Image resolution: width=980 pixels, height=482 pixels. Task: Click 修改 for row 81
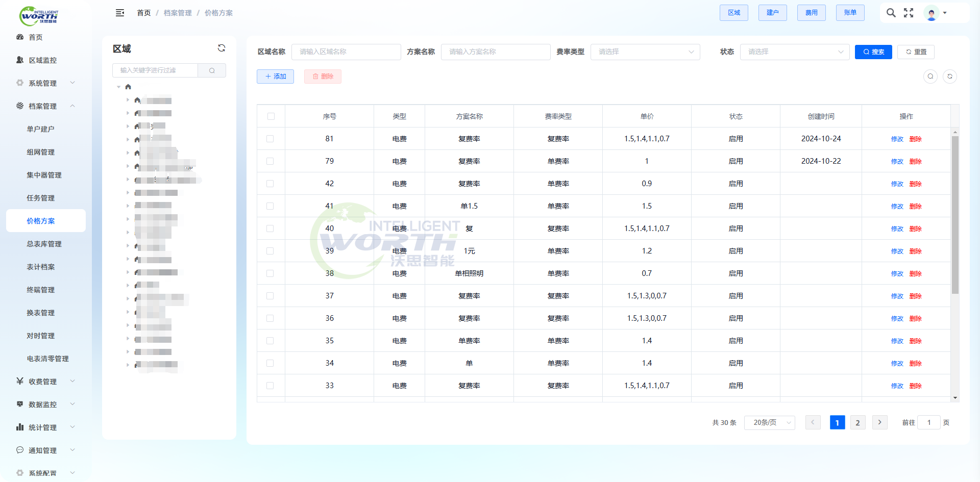tap(897, 139)
